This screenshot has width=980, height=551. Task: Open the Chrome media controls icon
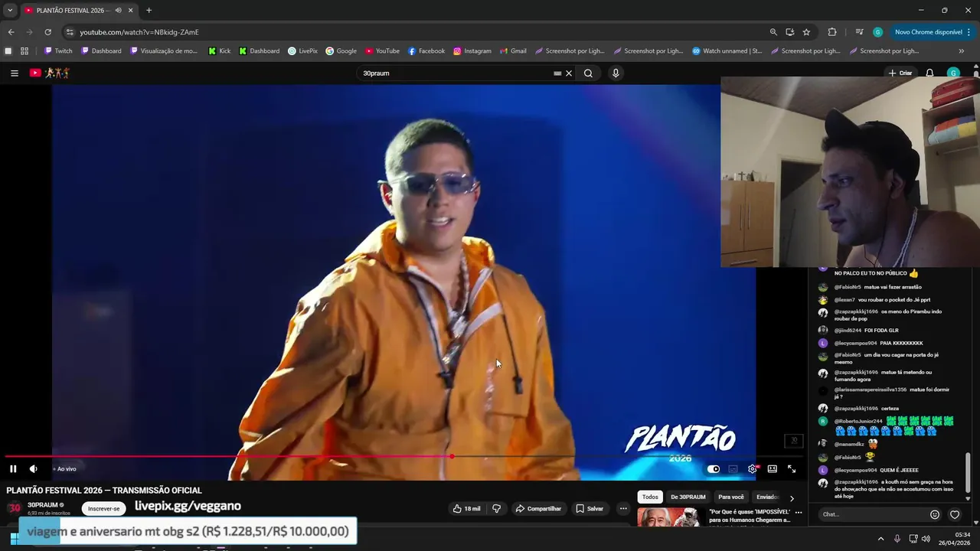(x=859, y=32)
